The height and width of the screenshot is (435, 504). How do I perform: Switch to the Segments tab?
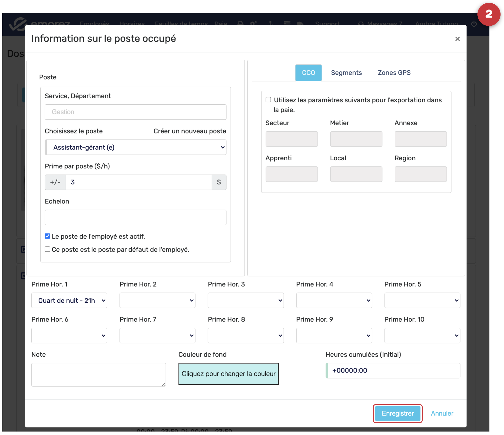[x=346, y=73]
